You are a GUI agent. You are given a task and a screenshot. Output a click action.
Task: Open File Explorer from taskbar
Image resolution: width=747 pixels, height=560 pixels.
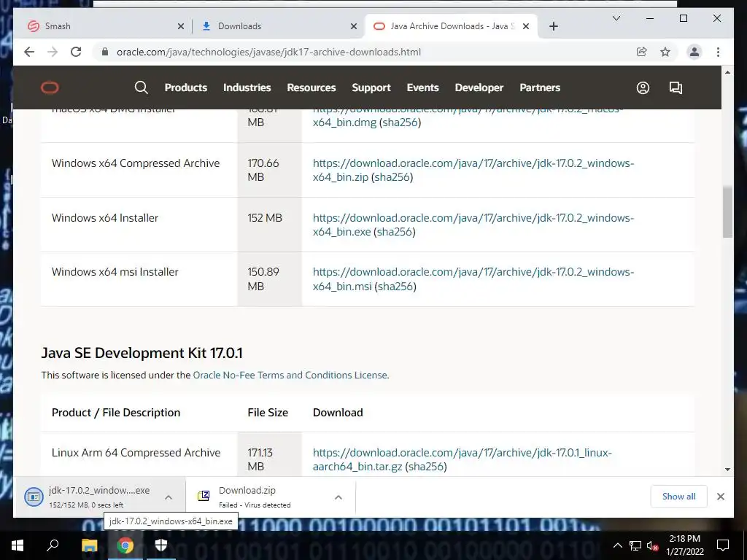point(89,545)
